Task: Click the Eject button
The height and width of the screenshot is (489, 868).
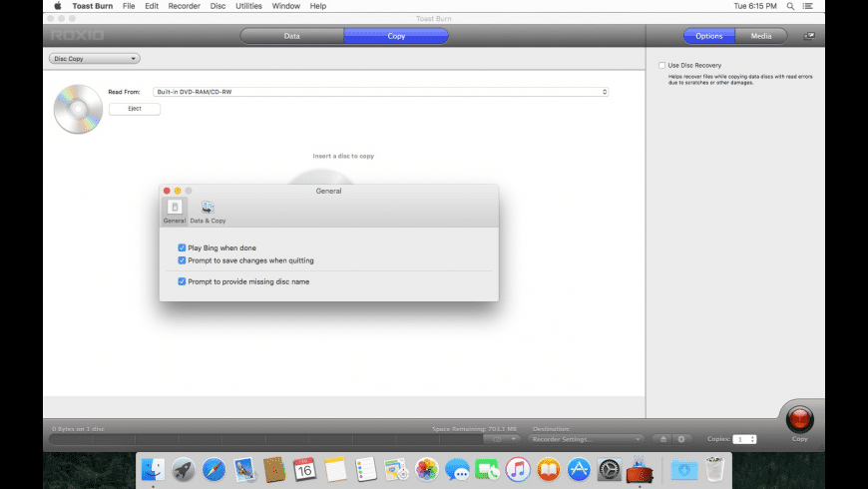Action: [135, 109]
